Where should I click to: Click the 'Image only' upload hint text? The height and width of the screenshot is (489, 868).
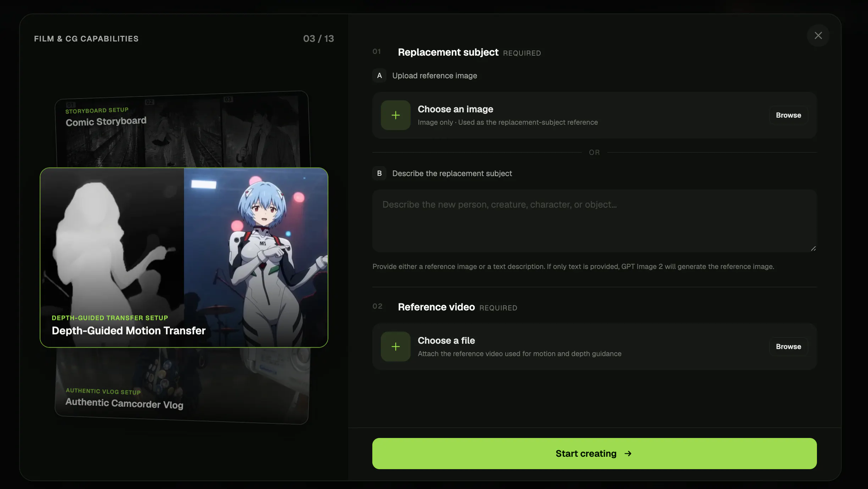pos(508,122)
